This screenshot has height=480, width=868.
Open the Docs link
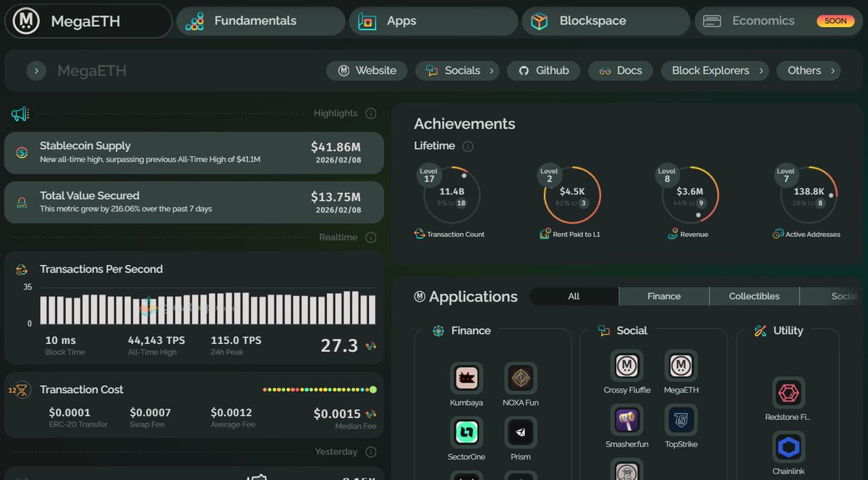tap(621, 71)
